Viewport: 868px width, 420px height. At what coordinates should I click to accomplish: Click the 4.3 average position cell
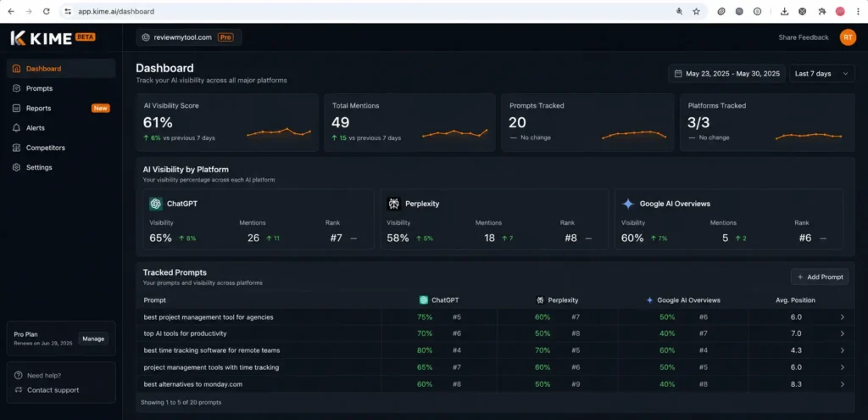tap(796, 350)
